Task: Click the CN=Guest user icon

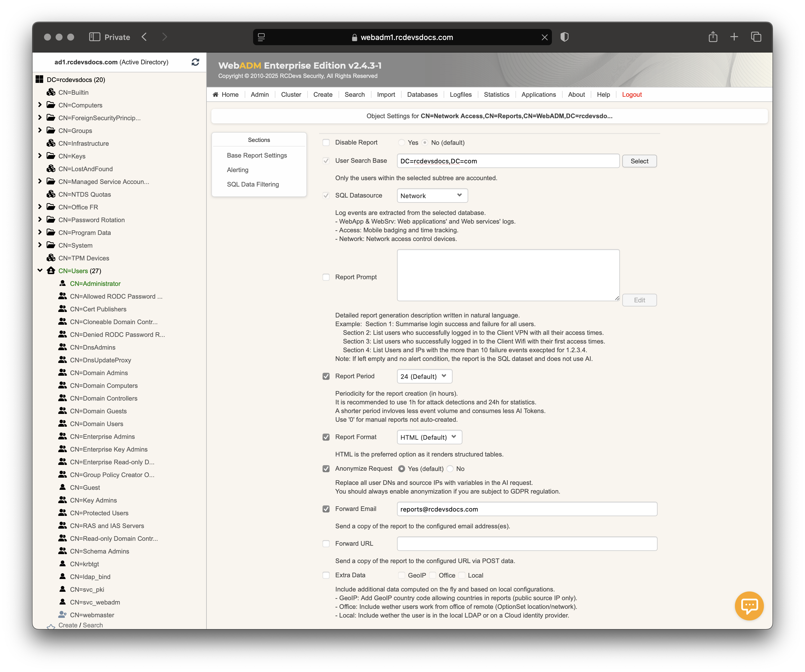Action: pos(63,487)
